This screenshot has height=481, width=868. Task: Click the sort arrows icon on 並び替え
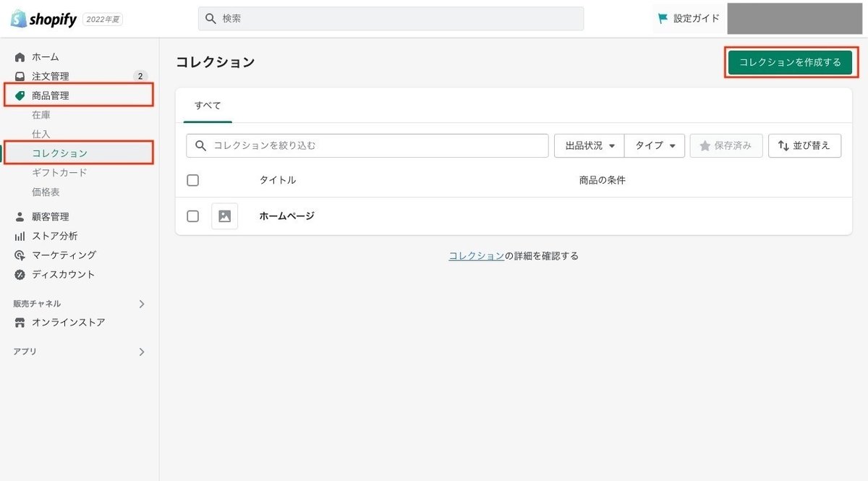pyautogui.click(x=783, y=145)
